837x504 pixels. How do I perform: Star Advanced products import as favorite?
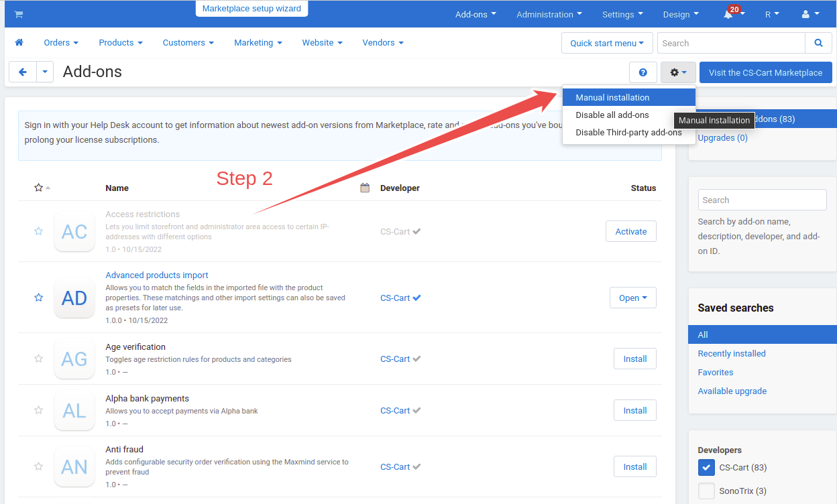[x=39, y=298]
